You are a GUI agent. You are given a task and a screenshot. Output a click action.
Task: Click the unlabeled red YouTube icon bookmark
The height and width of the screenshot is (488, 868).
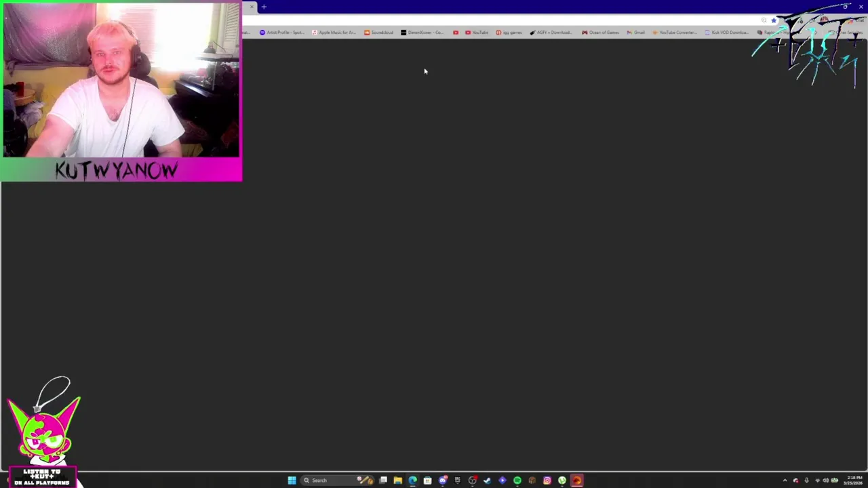(456, 33)
